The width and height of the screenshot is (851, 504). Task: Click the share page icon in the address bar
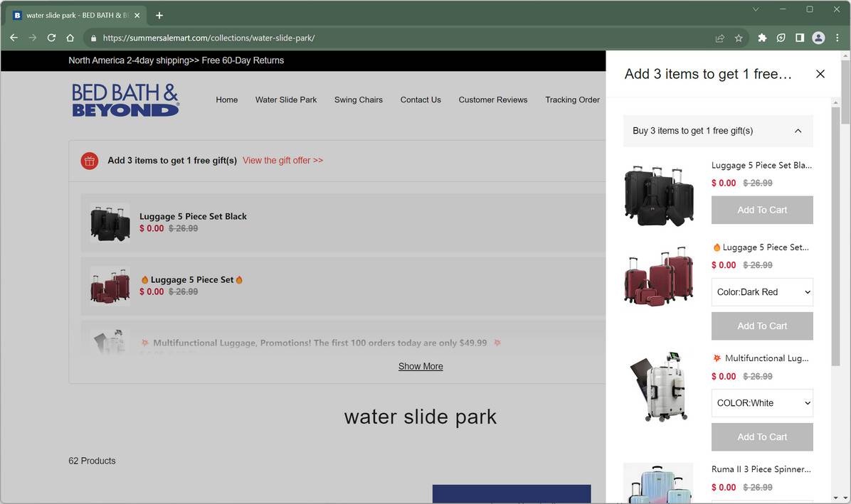(720, 38)
